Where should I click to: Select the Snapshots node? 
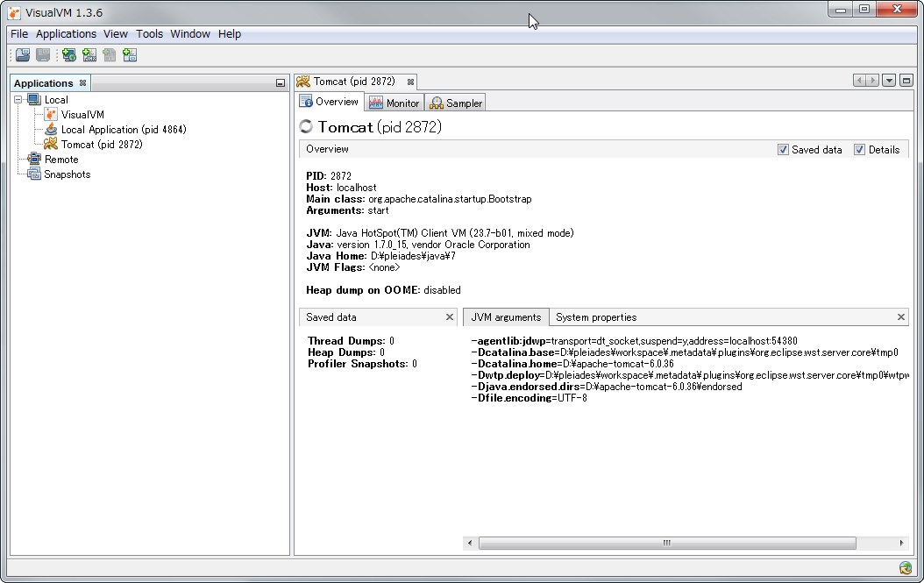coord(68,174)
